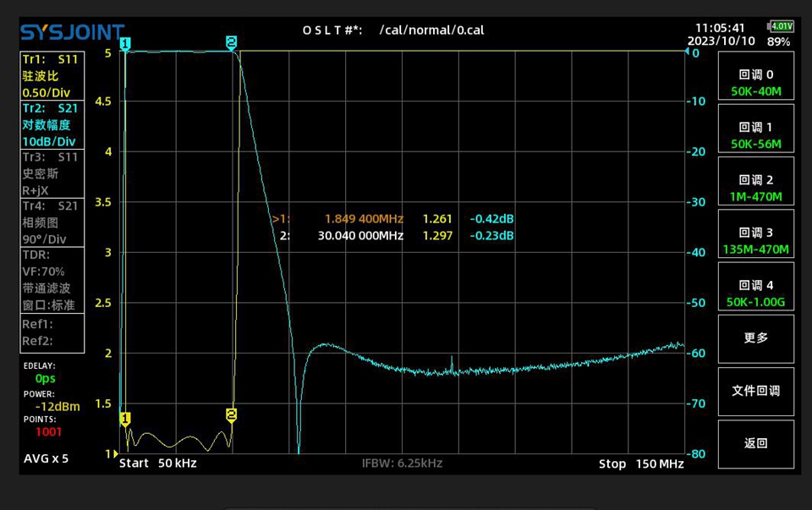This screenshot has height=510, width=812.
Task: Open the 更多 (More) menu
Action: 756,338
